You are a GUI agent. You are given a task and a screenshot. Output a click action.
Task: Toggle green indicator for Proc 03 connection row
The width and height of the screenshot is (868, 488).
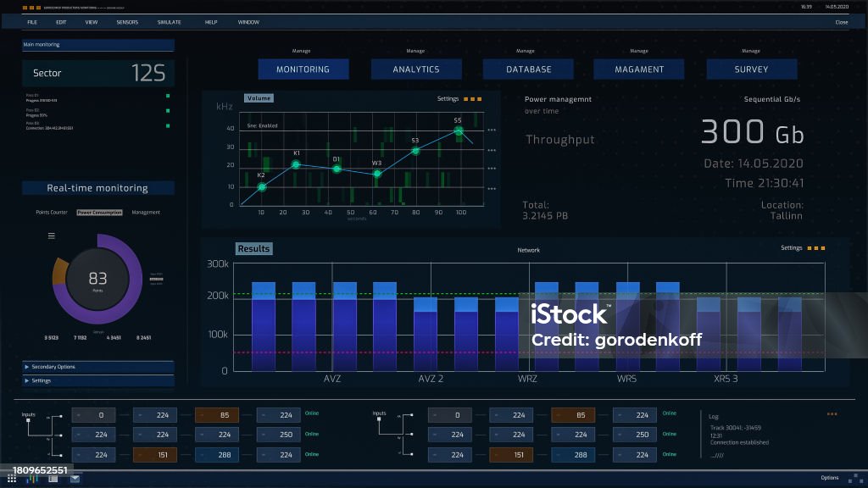(168, 125)
